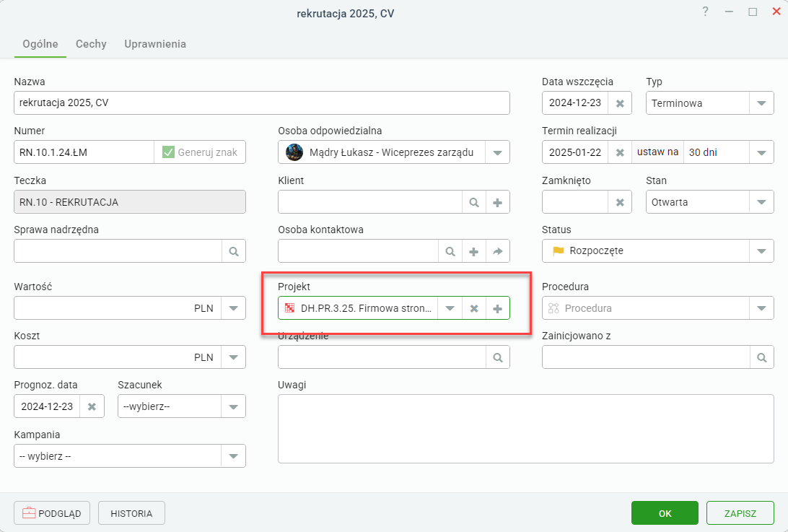Remove the selected Projekt

[473, 308]
